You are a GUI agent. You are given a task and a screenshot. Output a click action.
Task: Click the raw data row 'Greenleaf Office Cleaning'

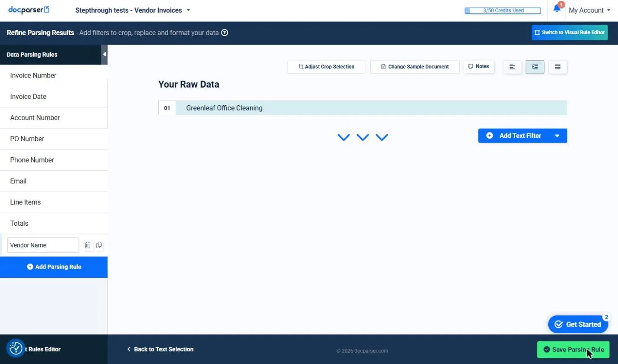pyautogui.click(x=363, y=108)
